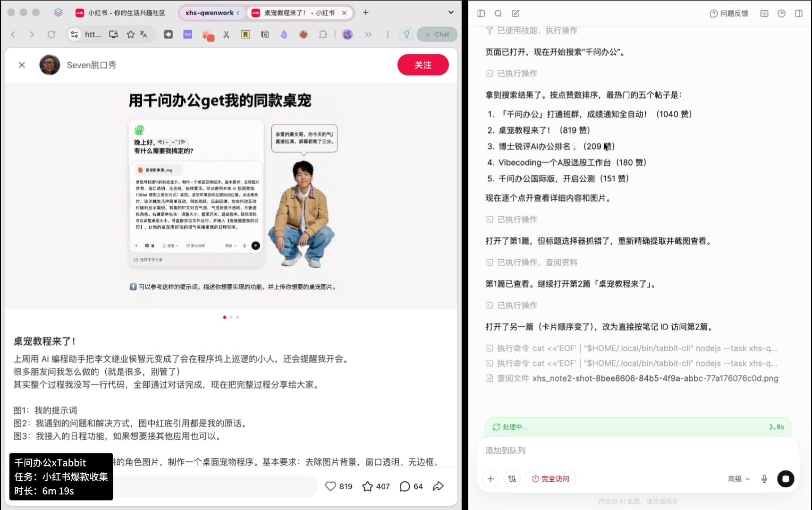Stop the running task with black stop button
The width and height of the screenshot is (812, 510).
[786, 479]
